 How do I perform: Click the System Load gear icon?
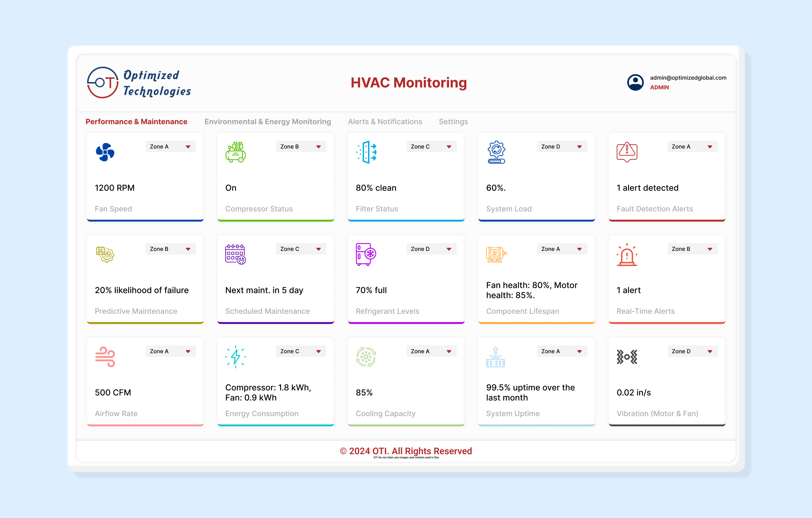tap(496, 152)
